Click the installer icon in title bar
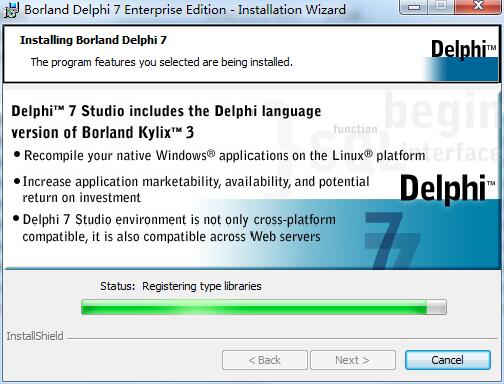 [x=11, y=10]
